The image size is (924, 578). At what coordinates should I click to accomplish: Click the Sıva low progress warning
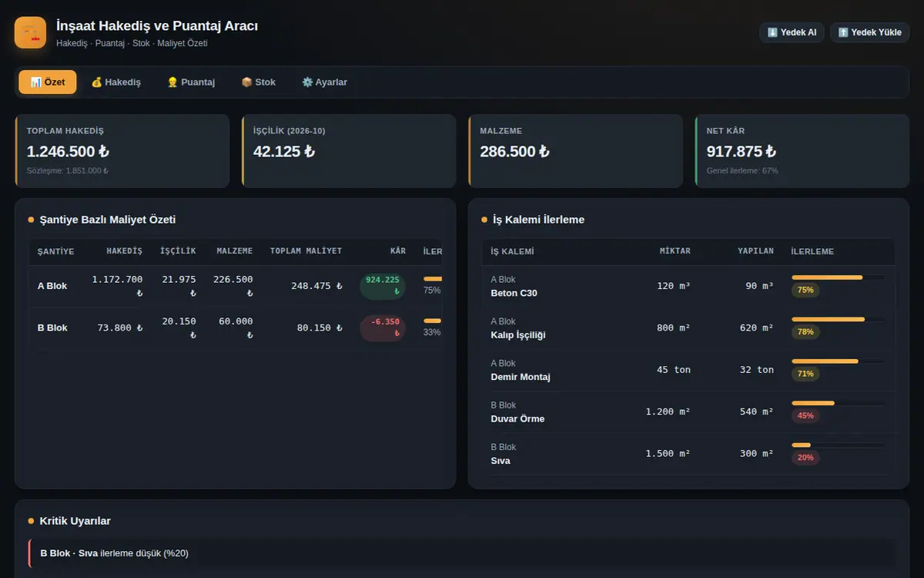(462, 553)
